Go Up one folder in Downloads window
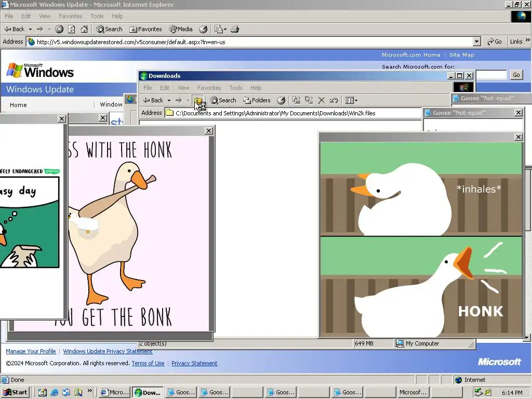 coord(198,100)
